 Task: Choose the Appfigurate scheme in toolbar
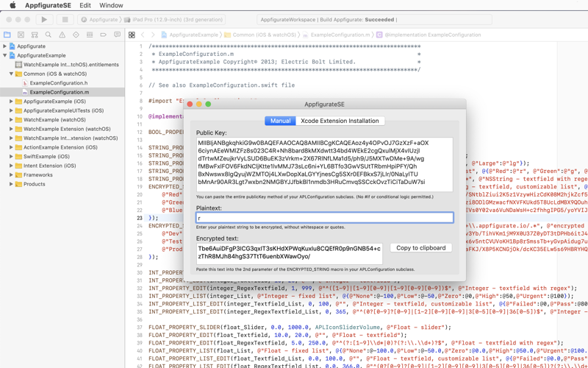[x=100, y=20]
